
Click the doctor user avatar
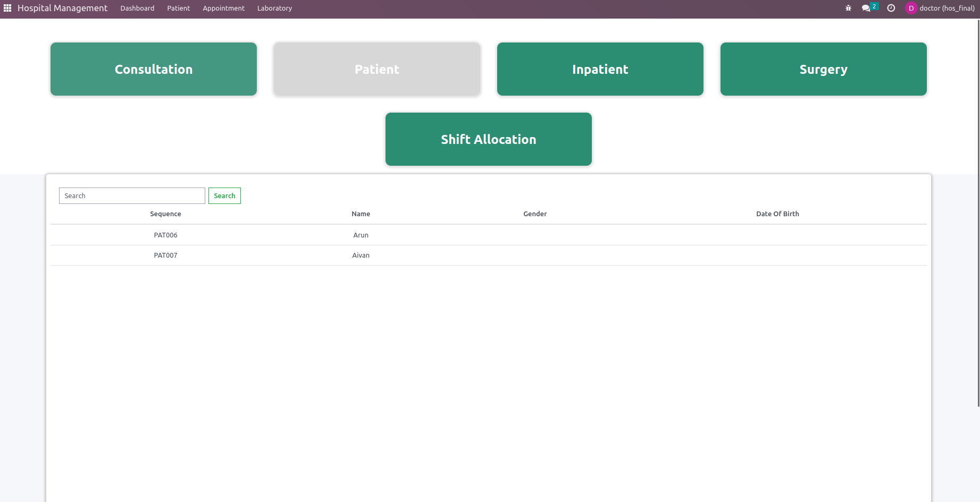tap(911, 8)
